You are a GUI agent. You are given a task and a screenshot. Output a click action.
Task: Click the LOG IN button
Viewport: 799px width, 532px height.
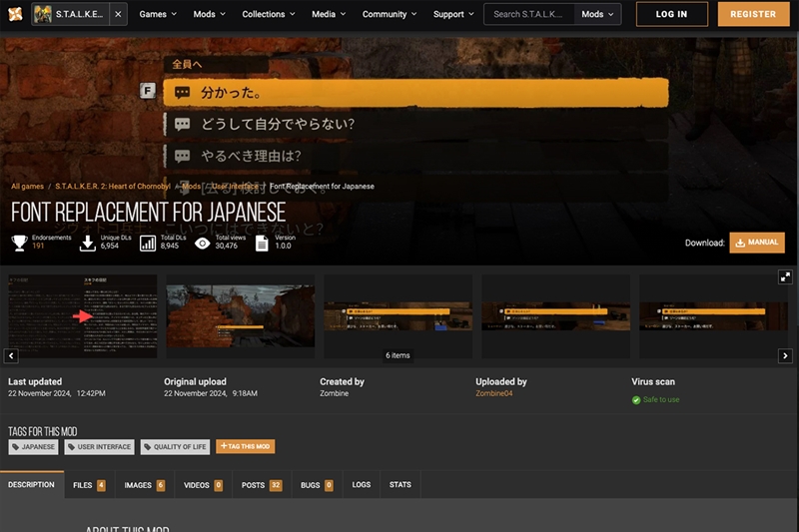(x=671, y=14)
